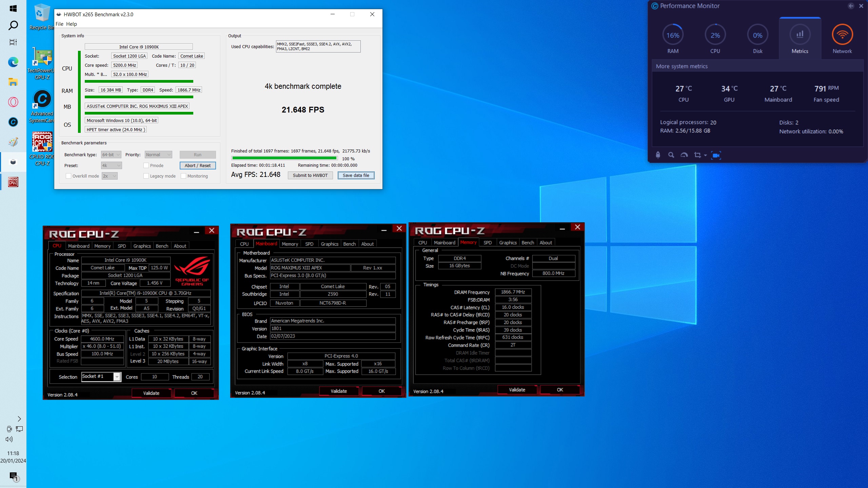Open the Recycle Bin desktop icon
868x488 pixels.
point(42,18)
